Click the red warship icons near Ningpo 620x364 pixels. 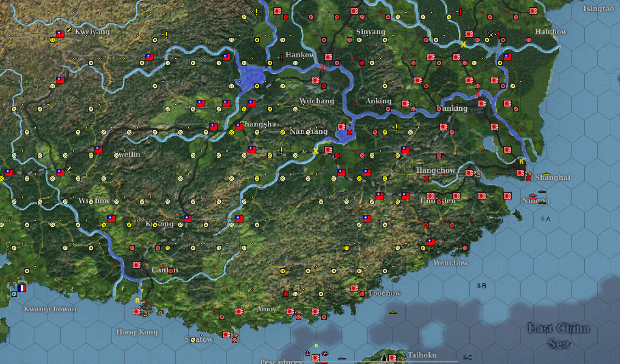coord(533,197)
